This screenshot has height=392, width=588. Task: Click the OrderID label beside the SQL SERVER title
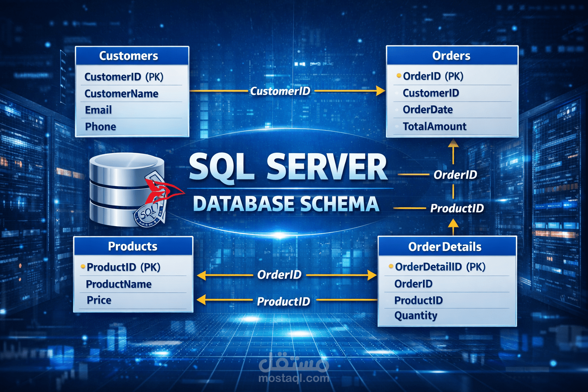(x=455, y=175)
